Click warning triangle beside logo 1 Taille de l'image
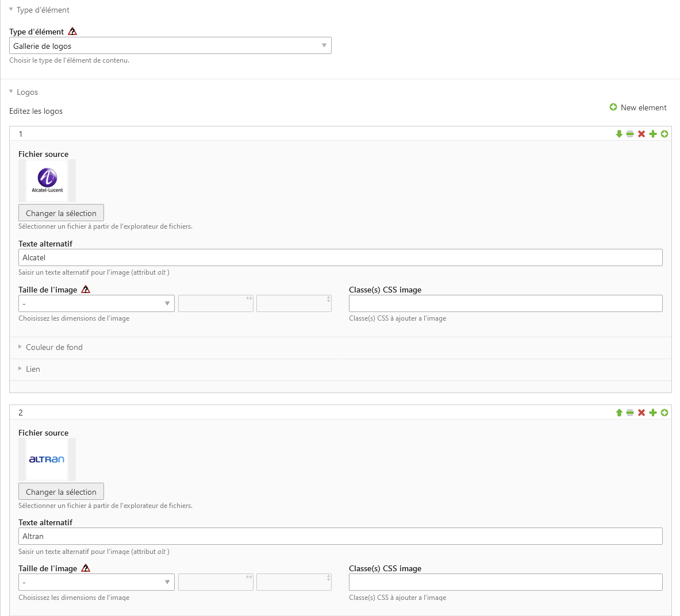Viewport: 680px width, 616px height. coord(86,289)
